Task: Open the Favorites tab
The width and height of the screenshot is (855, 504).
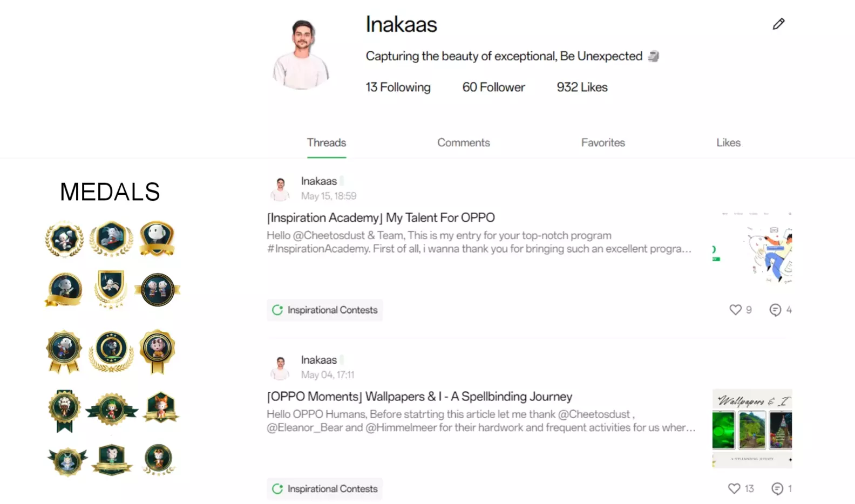Action: click(603, 142)
